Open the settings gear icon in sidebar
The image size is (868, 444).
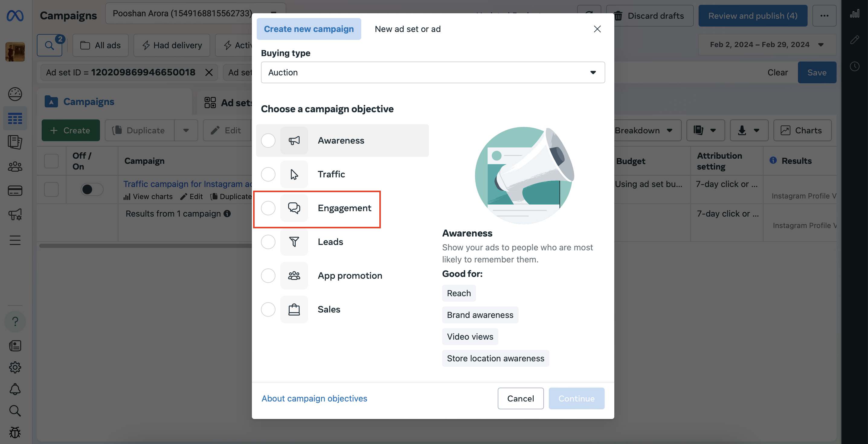(x=15, y=367)
